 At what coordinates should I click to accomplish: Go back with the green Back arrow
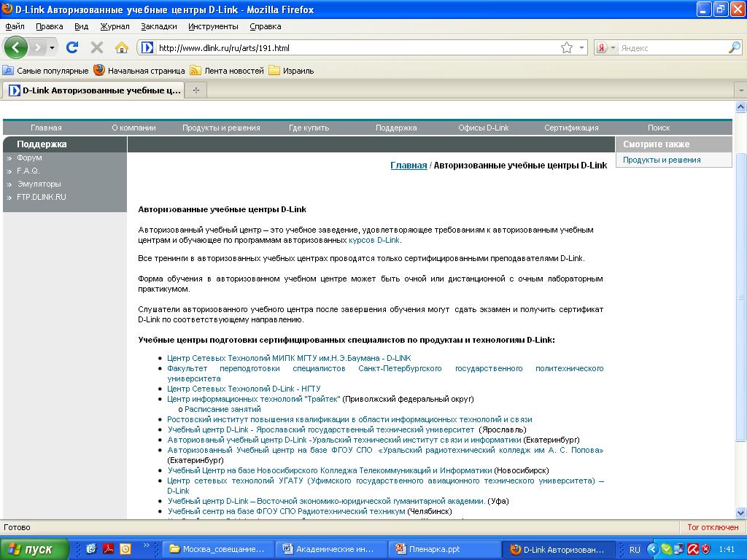point(16,47)
